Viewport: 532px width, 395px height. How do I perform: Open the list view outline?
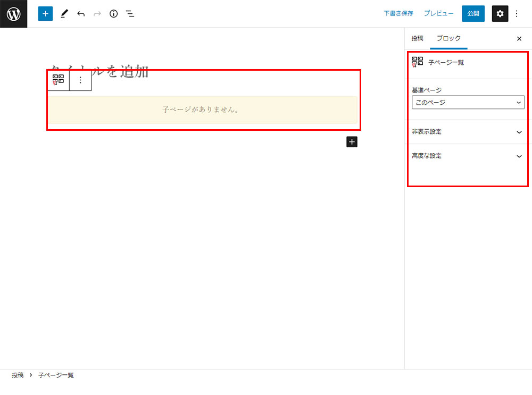pyautogui.click(x=130, y=14)
